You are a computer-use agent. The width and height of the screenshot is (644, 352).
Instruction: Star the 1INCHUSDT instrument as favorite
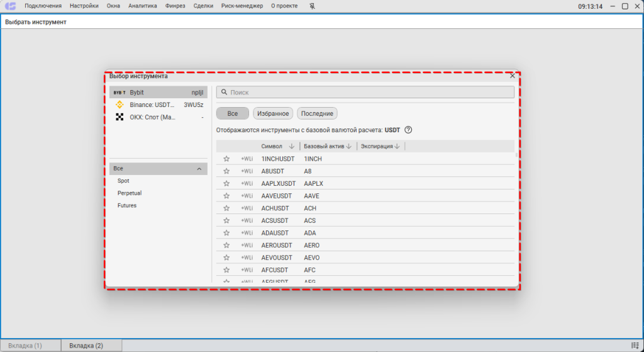(x=226, y=159)
